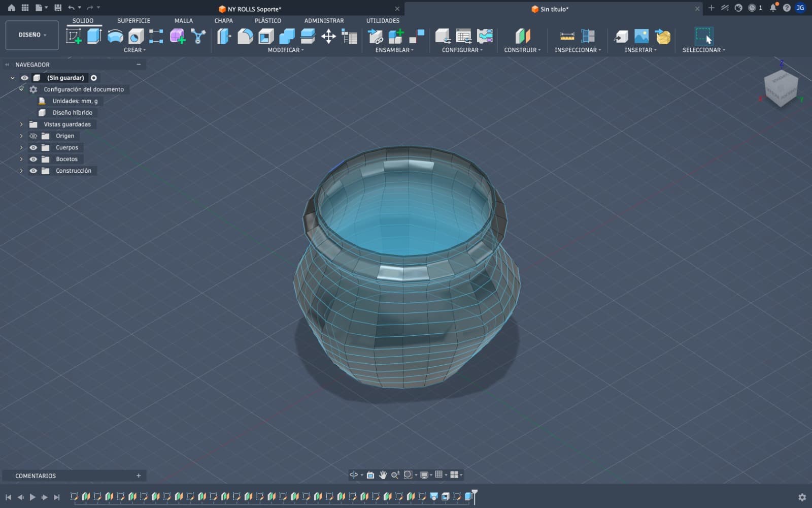The width and height of the screenshot is (812, 508).
Task: Expand the Cuerpos folder
Action: (x=21, y=147)
